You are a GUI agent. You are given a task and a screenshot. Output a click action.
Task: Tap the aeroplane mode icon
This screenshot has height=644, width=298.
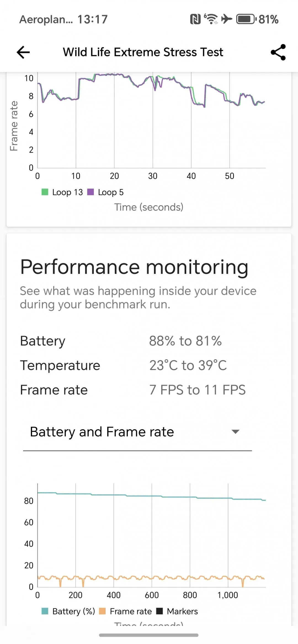click(227, 19)
